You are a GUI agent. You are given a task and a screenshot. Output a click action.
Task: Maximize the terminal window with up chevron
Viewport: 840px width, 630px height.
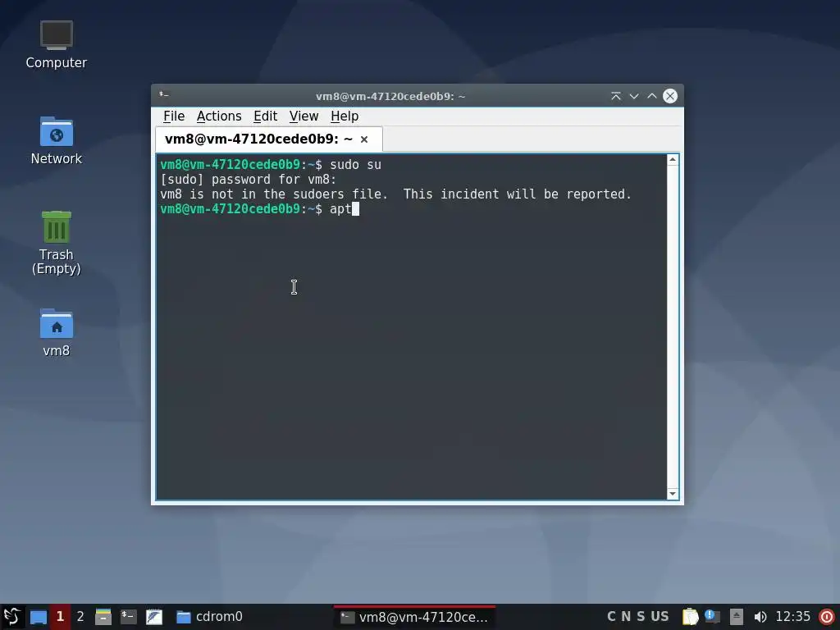pyautogui.click(x=652, y=96)
